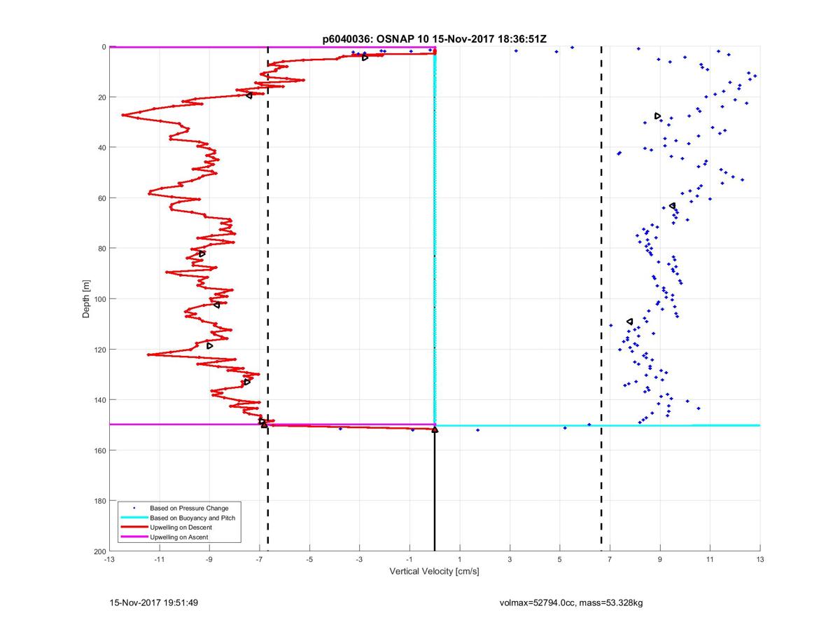Click the triangle marker on red curve near 82 m

click(202, 254)
